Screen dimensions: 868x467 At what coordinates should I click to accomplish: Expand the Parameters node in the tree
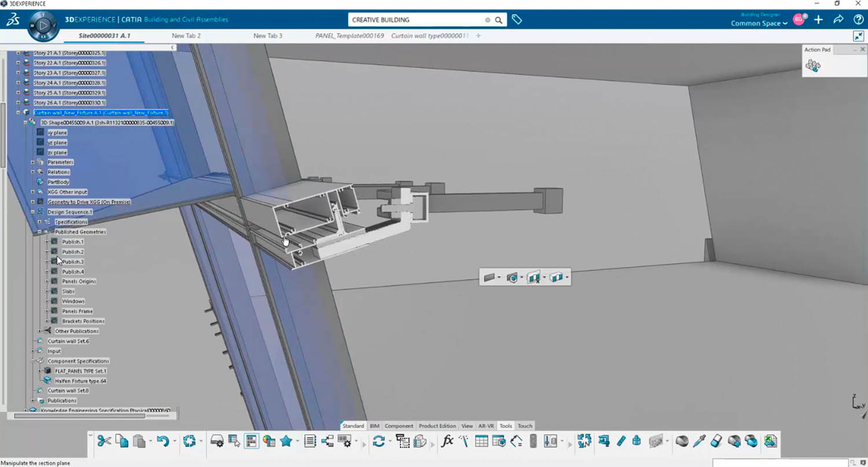[x=33, y=162]
